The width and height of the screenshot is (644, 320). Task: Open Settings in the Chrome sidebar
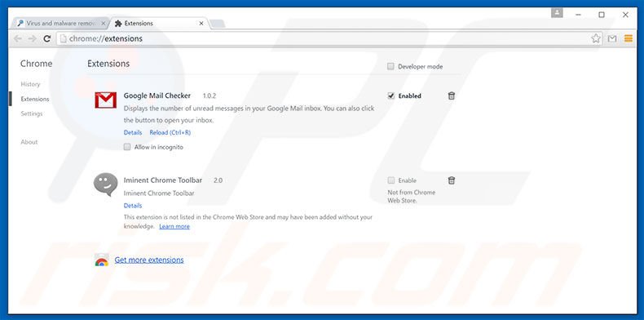point(32,113)
